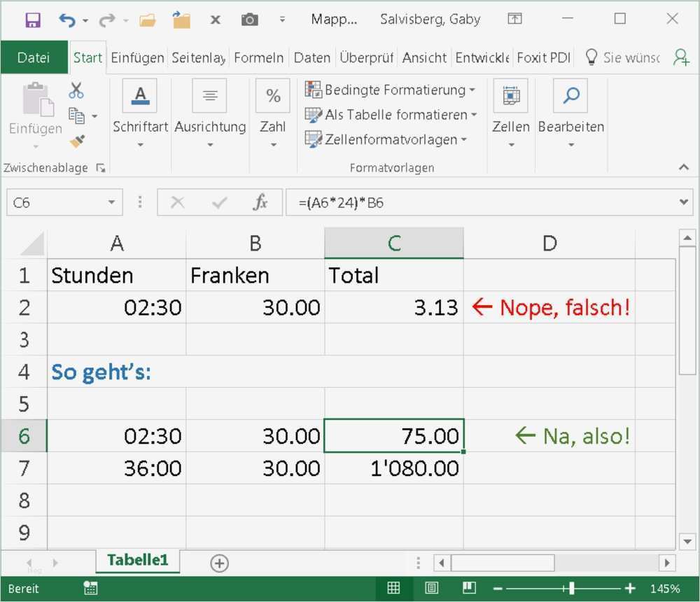
Task: Switch to the Ansicht tab
Action: [424, 57]
